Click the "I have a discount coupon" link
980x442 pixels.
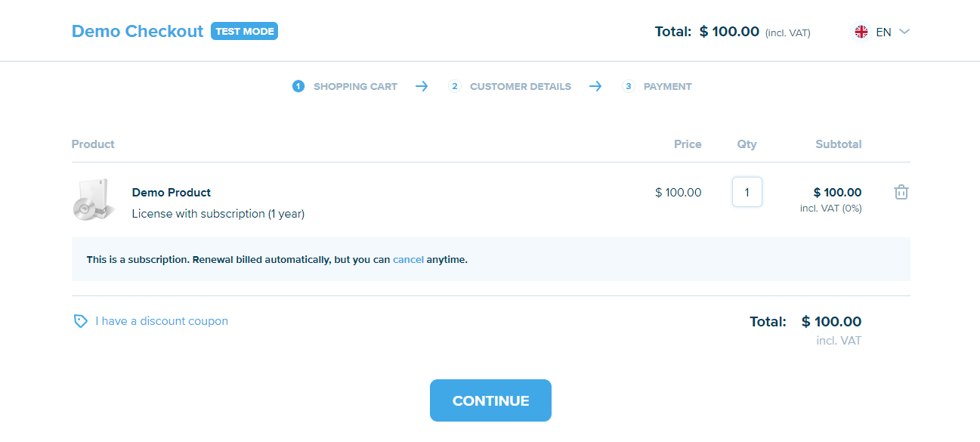pos(162,321)
